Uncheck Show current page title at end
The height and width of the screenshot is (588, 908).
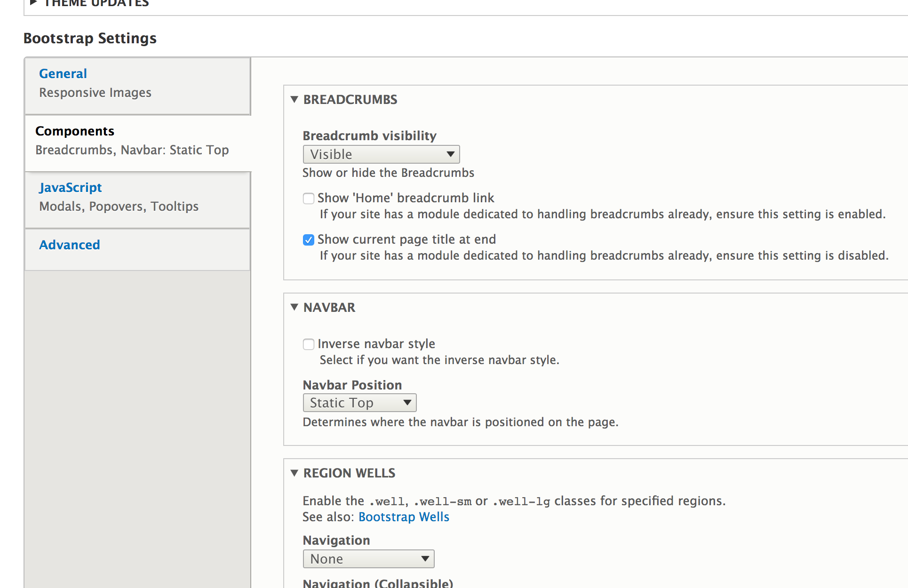click(x=309, y=240)
